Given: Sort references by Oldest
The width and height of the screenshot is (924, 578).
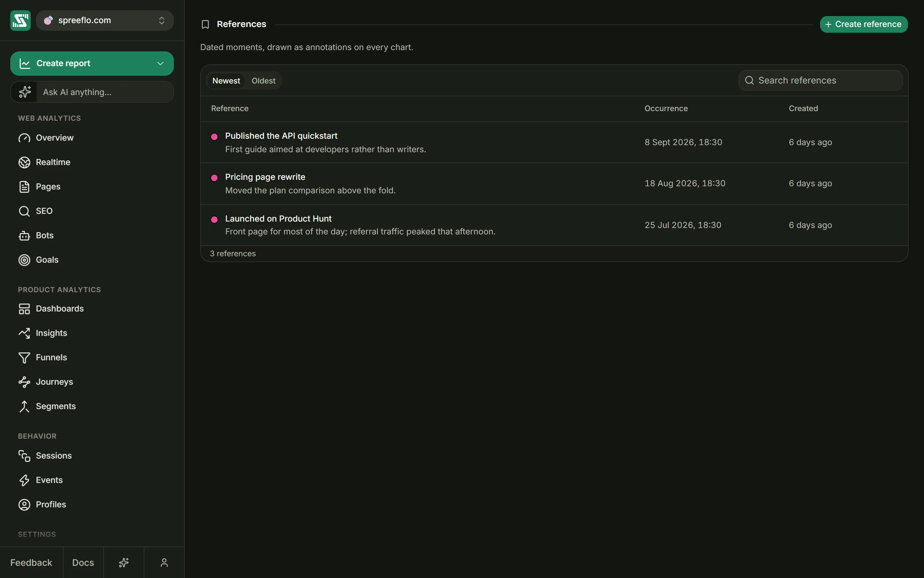Looking at the screenshot, I should (x=263, y=81).
